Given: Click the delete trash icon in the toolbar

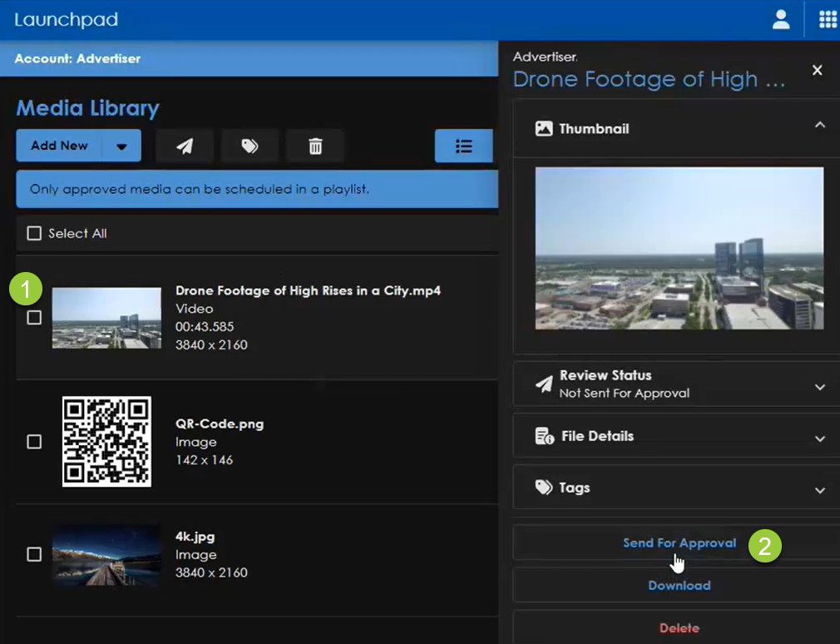Looking at the screenshot, I should click(x=315, y=146).
